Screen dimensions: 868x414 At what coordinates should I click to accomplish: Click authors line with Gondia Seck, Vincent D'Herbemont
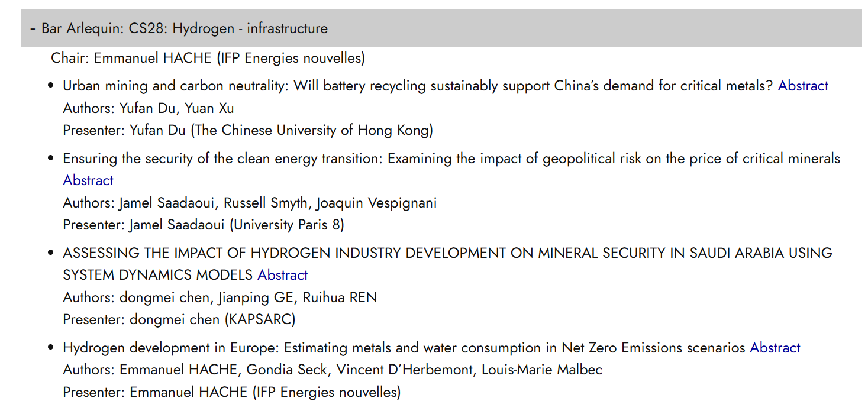(x=333, y=370)
